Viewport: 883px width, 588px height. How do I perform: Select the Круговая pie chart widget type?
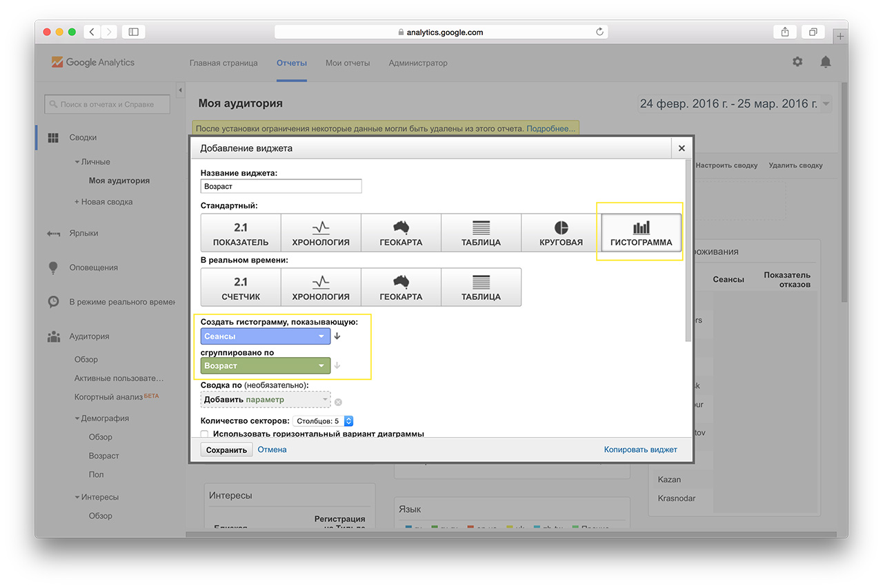click(x=561, y=233)
